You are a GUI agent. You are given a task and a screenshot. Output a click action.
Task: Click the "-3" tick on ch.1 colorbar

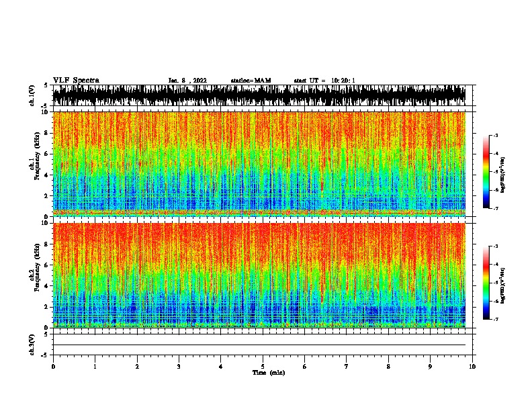coord(496,135)
